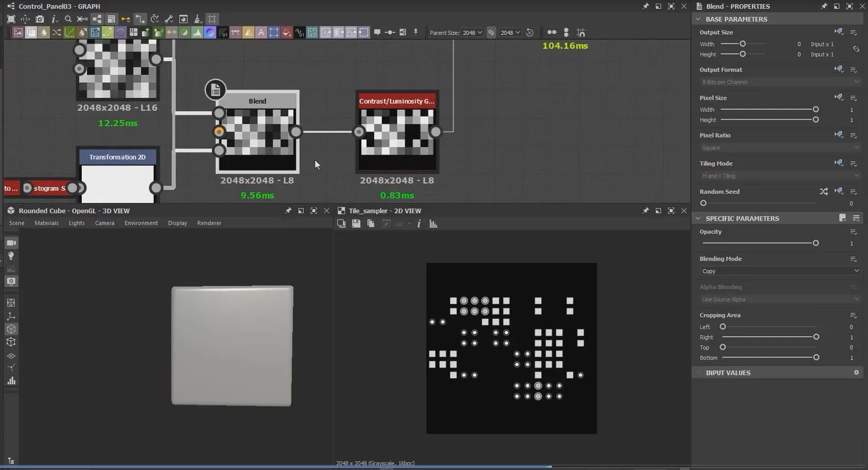Image resolution: width=868 pixels, height=470 pixels.
Task: Randomize the seed with the shuffle button
Action: point(824,191)
